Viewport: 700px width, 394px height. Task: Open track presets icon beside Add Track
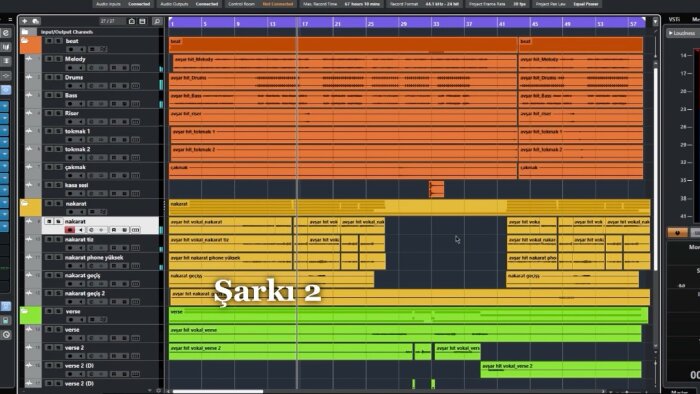pos(36,21)
